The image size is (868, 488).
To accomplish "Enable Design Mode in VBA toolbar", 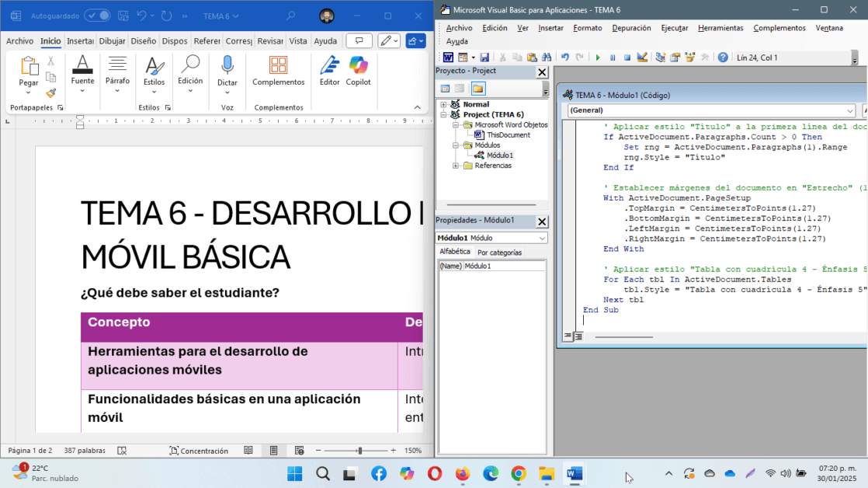I will tap(642, 58).
